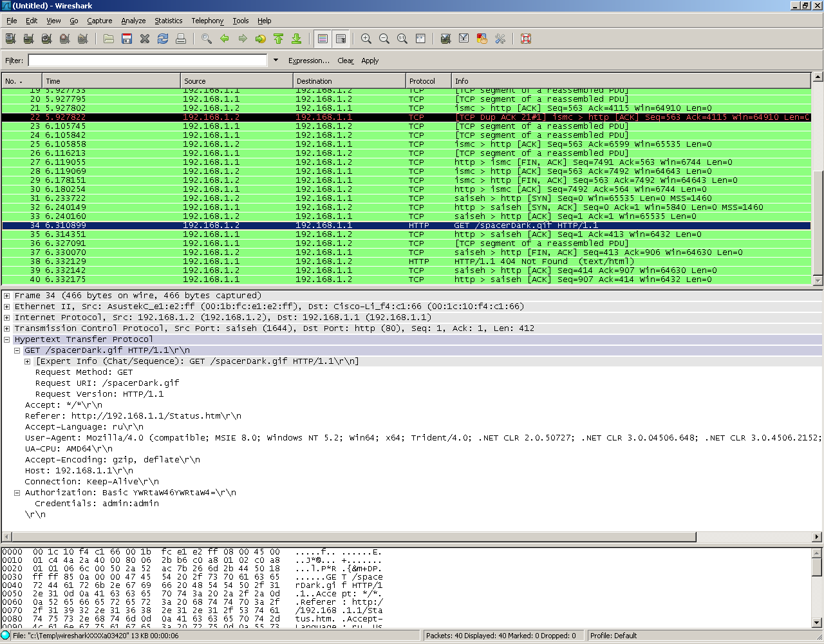
Task: Edit display filters icon
Action: pyautogui.click(x=464, y=39)
